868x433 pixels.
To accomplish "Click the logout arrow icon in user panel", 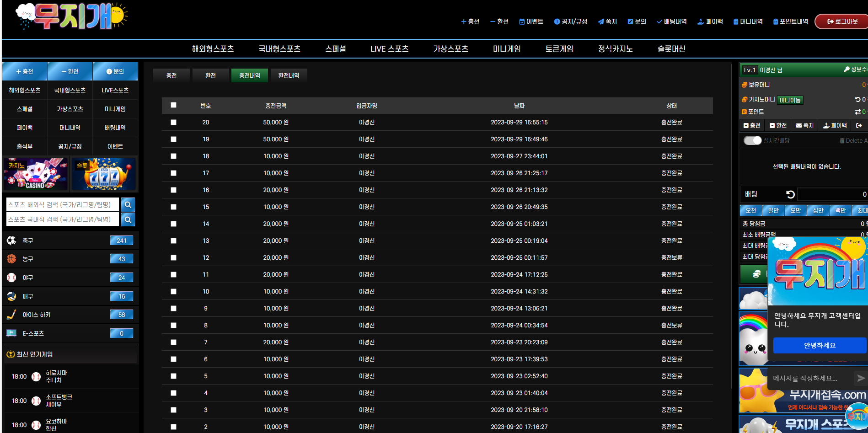I will (859, 125).
